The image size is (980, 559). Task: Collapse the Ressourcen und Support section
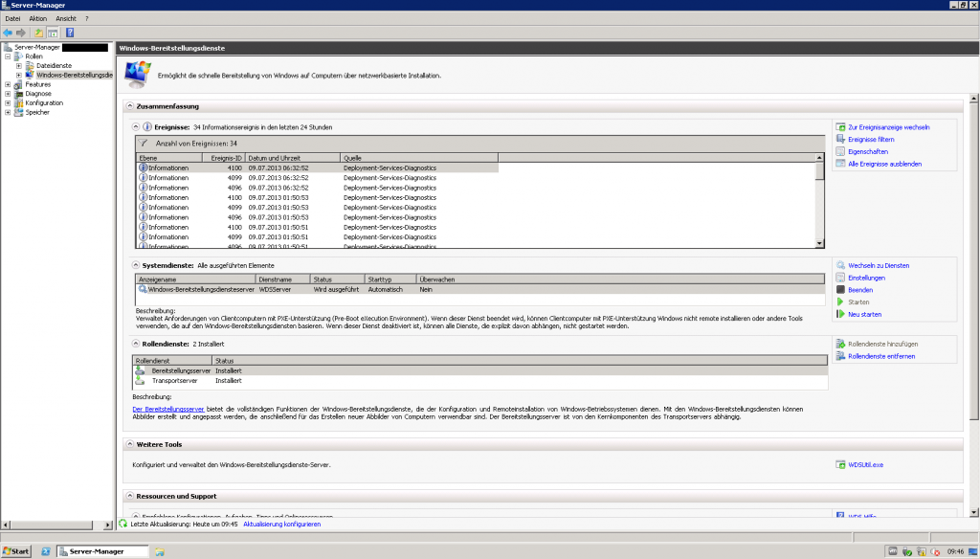(x=130, y=496)
